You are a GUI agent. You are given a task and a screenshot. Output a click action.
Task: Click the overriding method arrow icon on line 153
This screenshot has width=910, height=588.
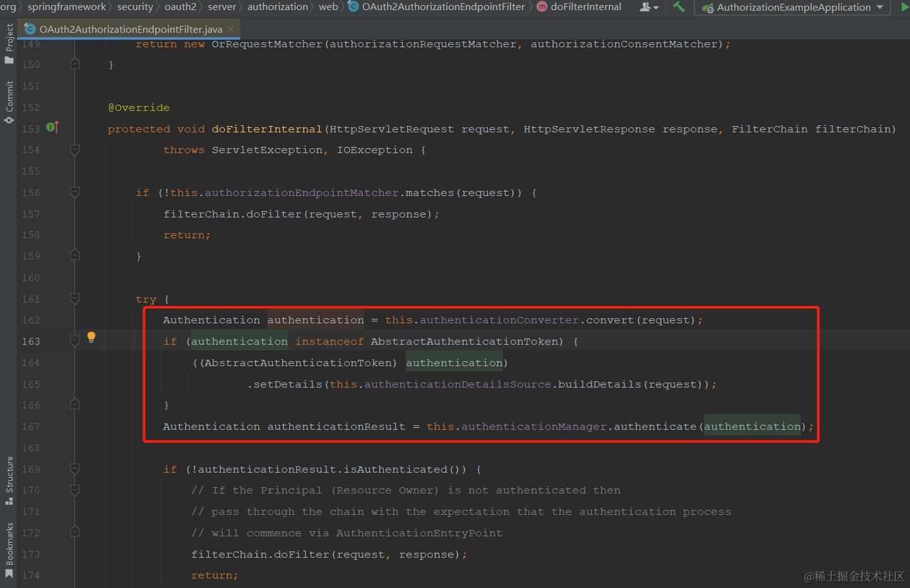pos(53,127)
